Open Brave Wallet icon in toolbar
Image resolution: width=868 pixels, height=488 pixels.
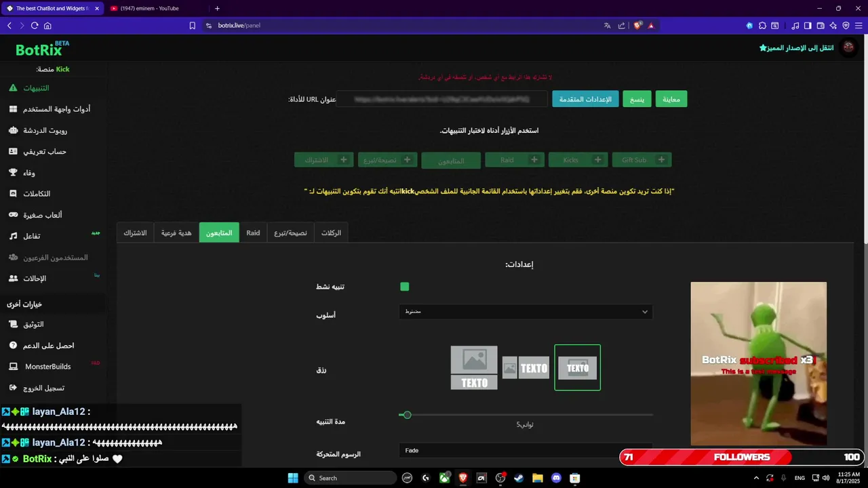(821, 26)
